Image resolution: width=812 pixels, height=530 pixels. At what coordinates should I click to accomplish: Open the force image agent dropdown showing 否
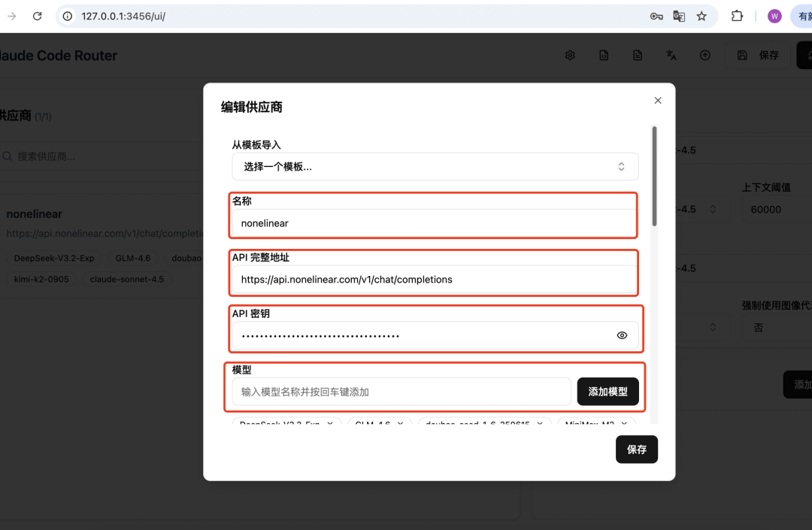[x=776, y=327]
